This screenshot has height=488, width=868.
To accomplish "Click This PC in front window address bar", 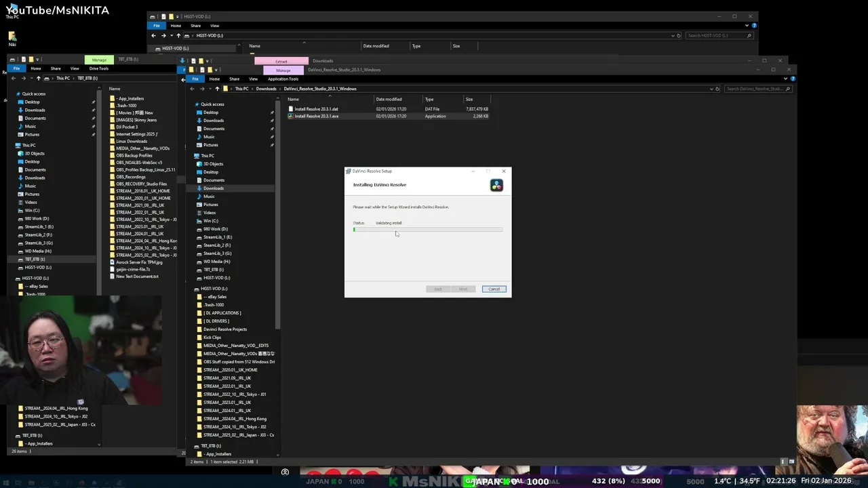I will click(241, 89).
